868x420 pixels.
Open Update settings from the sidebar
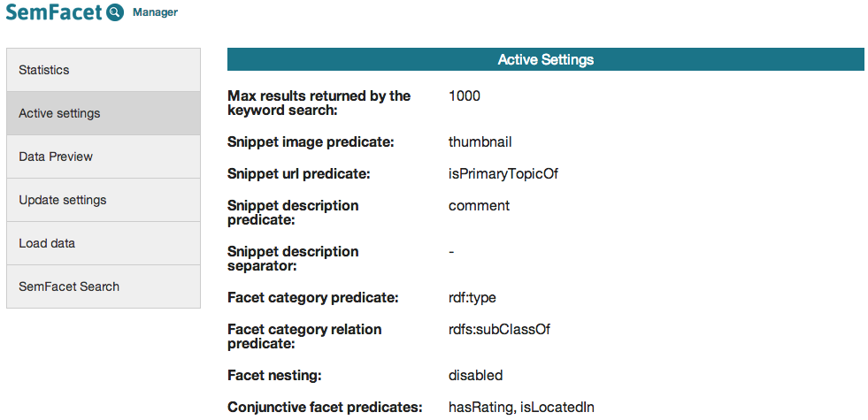click(x=104, y=200)
